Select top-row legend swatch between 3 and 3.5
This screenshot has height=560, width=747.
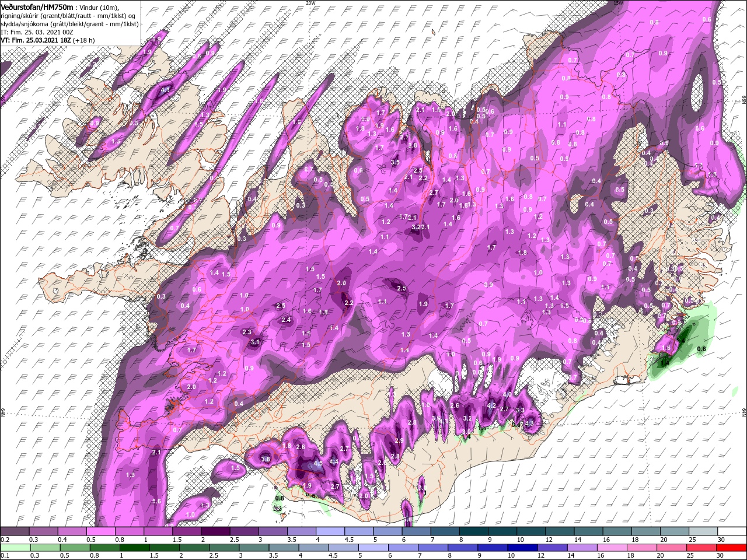(x=273, y=531)
